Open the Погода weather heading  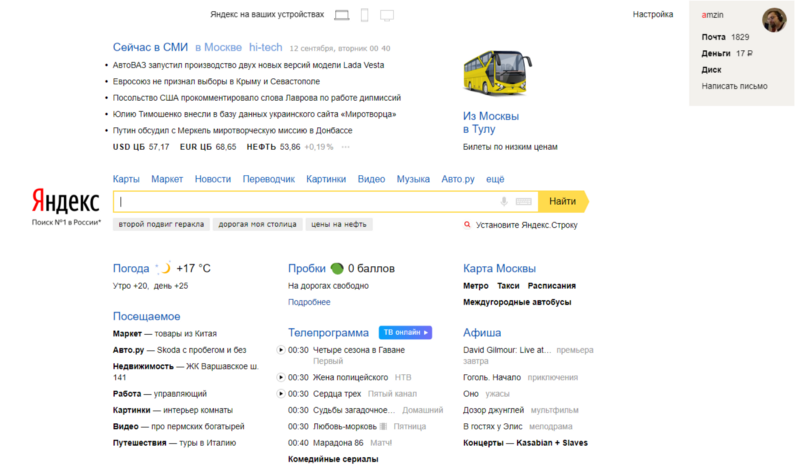click(x=131, y=268)
